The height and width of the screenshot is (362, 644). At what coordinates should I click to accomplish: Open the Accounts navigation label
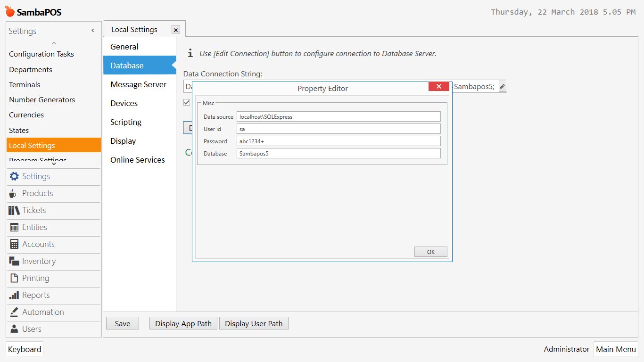[39, 244]
